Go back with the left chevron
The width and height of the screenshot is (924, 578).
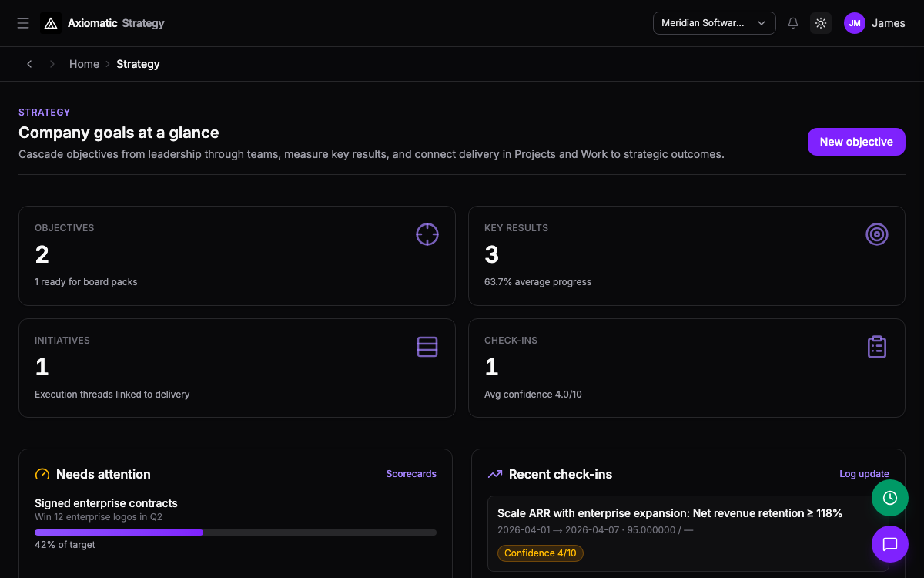click(x=29, y=64)
